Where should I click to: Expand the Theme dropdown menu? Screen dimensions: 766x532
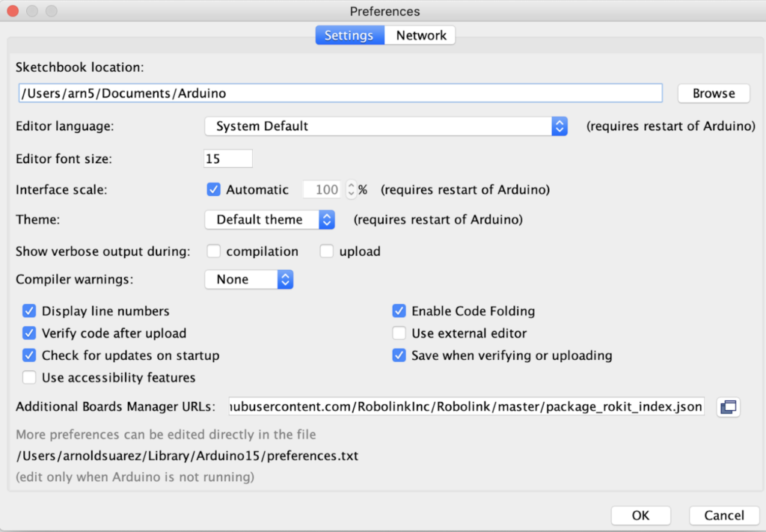pos(269,220)
